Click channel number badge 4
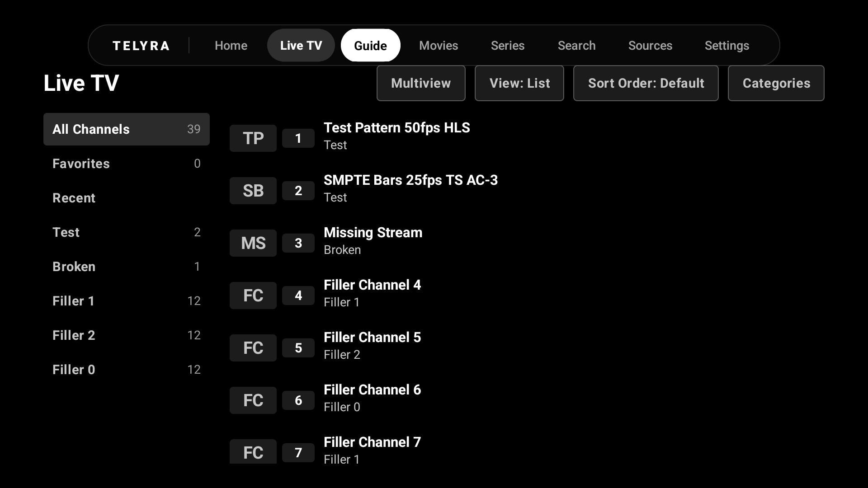The height and width of the screenshot is (488, 868). tap(298, 296)
